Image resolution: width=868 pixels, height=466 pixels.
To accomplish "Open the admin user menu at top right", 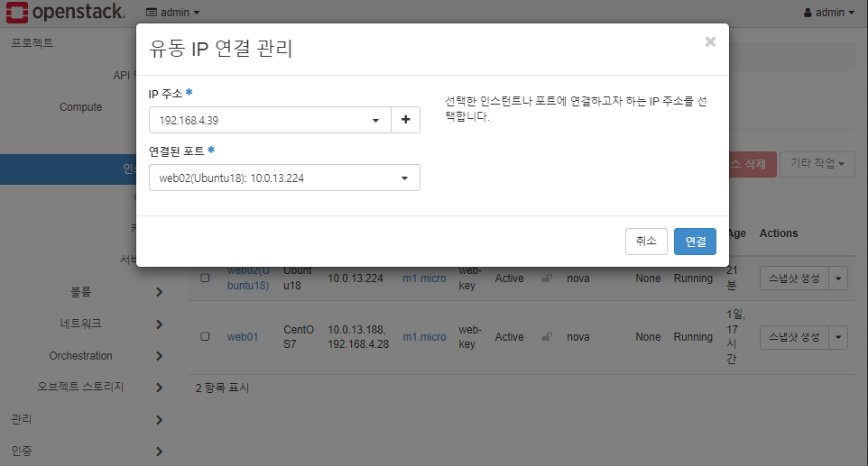I will (828, 12).
